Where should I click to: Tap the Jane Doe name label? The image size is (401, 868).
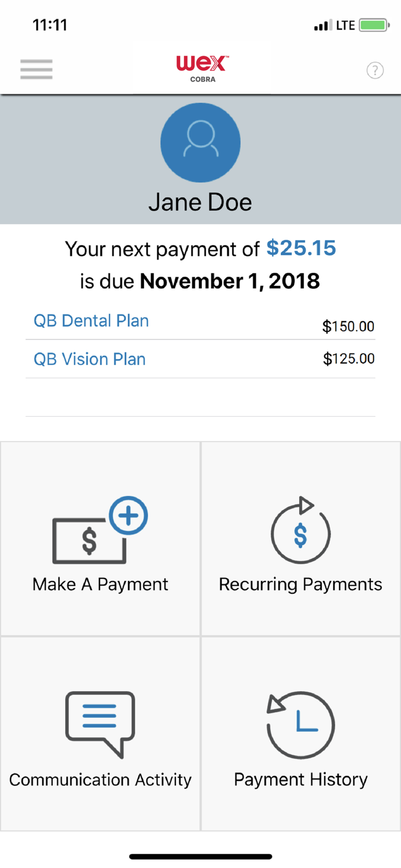(x=200, y=202)
